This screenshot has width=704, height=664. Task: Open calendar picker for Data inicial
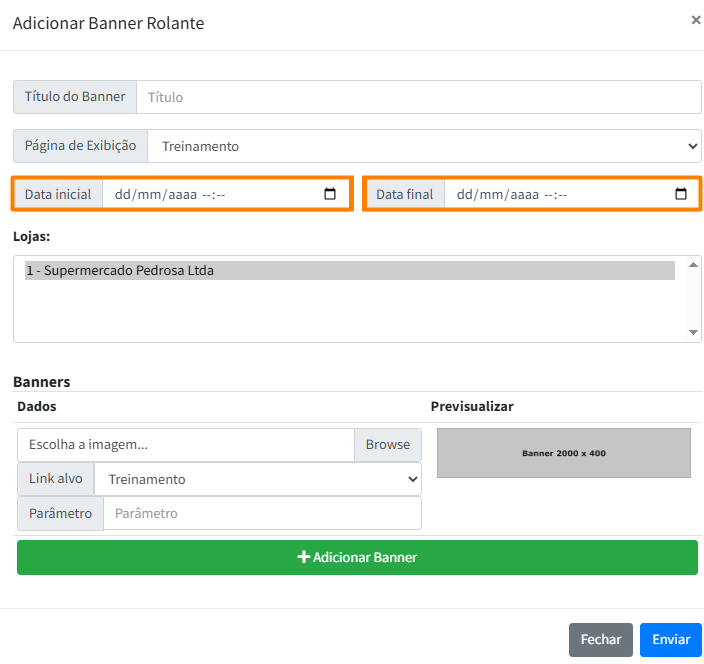click(330, 194)
